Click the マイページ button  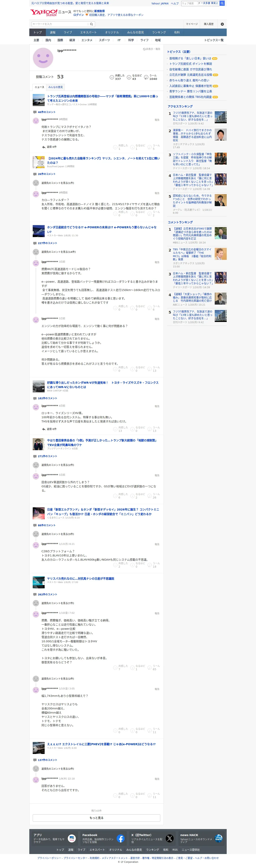coord(192,24)
